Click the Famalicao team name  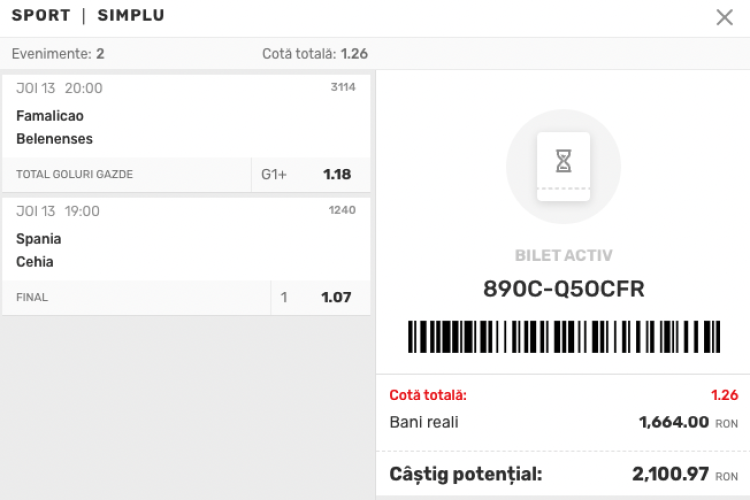(50, 116)
